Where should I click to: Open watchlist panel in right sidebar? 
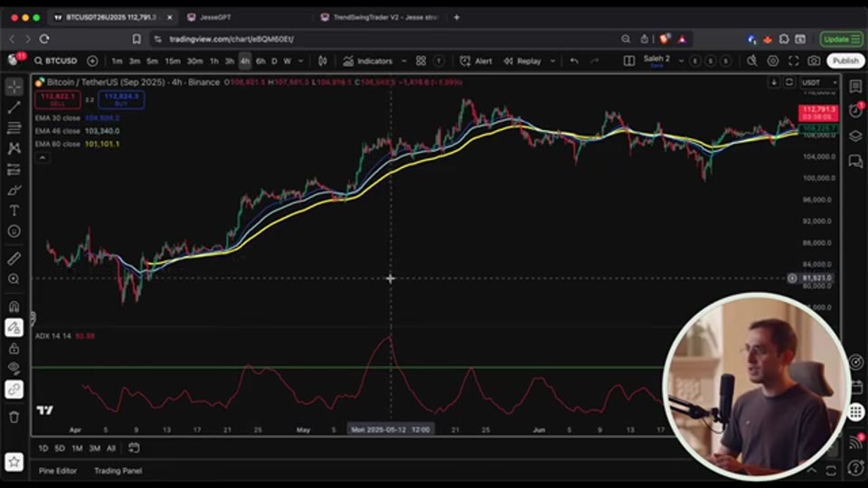(x=855, y=87)
